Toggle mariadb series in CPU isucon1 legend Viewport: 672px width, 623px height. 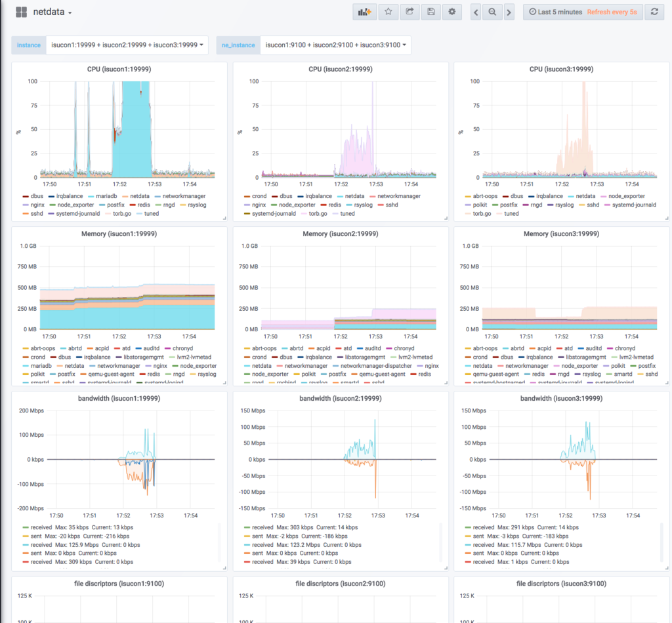click(106, 196)
